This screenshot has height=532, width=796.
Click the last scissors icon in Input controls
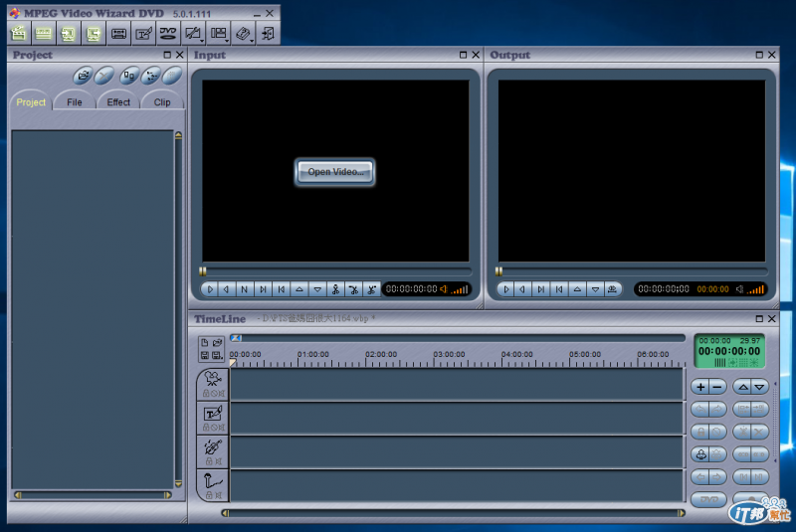pyautogui.click(x=371, y=289)
